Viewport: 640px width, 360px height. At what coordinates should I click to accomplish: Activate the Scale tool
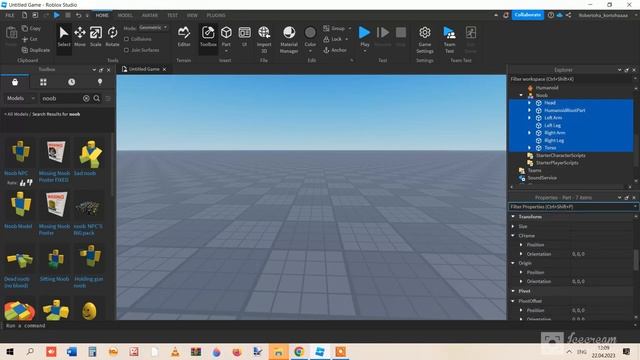coord(96,37)
